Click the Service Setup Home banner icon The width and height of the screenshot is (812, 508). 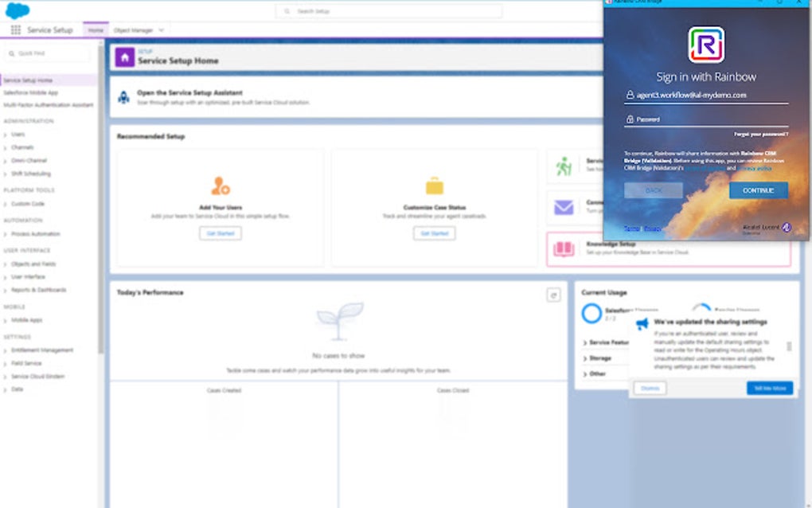(124, 56)
